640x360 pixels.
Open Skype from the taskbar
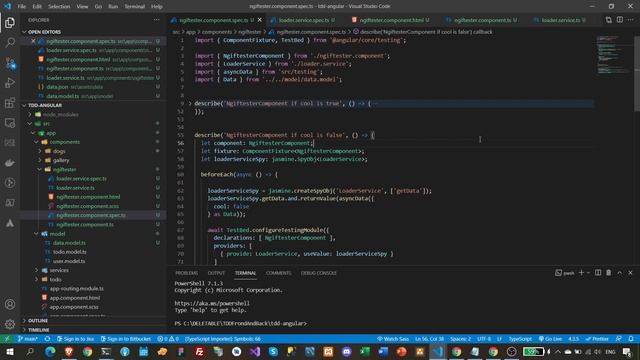pyautogui.click(x=273, y=351)
